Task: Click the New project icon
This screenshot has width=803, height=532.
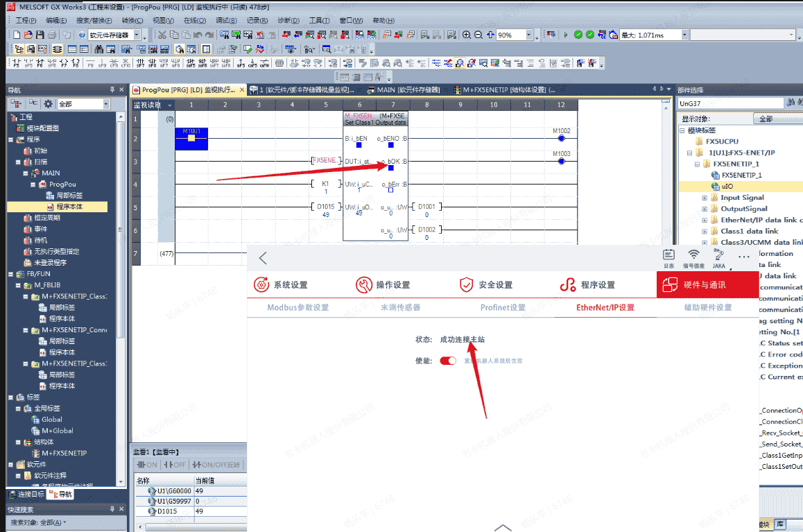Action: (x=17, y=35)
